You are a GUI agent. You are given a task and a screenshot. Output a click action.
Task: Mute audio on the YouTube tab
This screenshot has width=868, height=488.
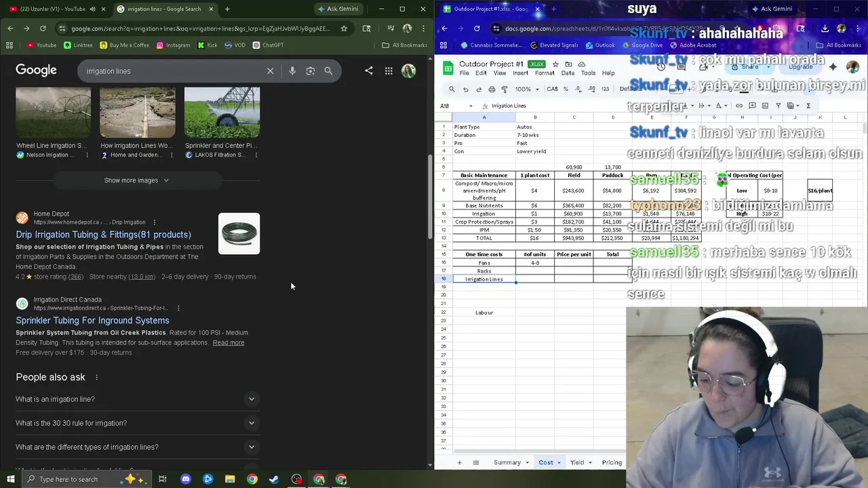tap(94, 9)
